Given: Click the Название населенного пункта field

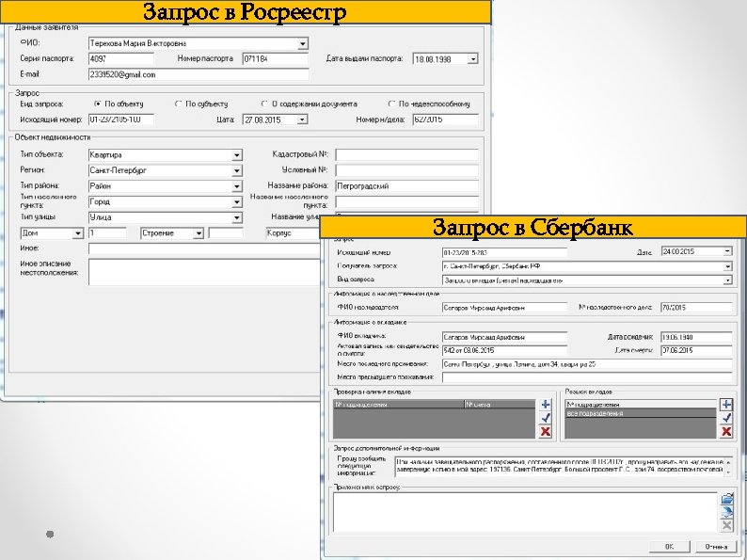Looking at the screenshot, I should [x=406, y=202].
